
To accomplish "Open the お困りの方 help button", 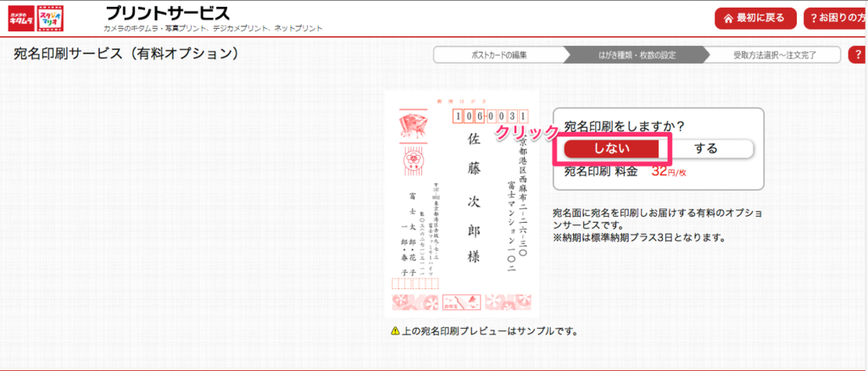I will pyautogui.click(x=836, y=19).
